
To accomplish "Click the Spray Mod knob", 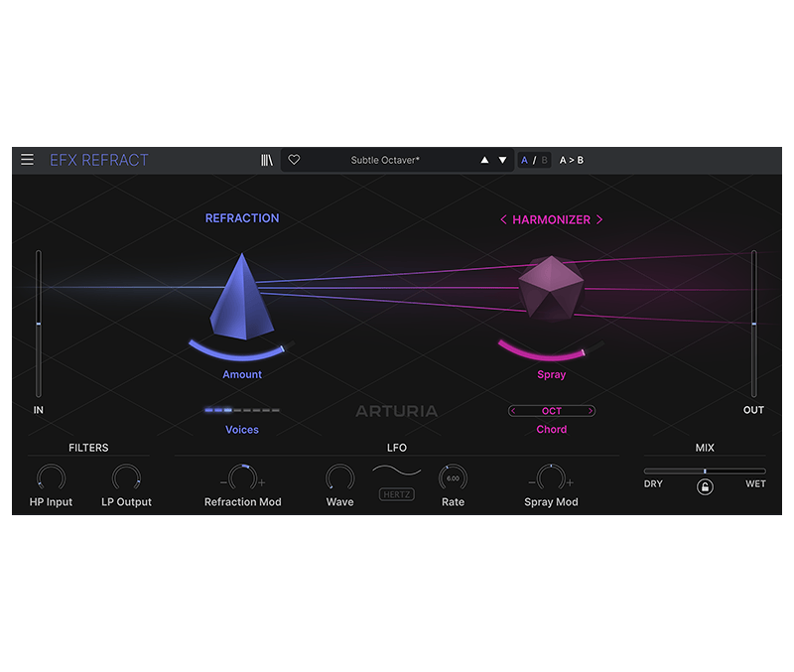I will (551, 478).
